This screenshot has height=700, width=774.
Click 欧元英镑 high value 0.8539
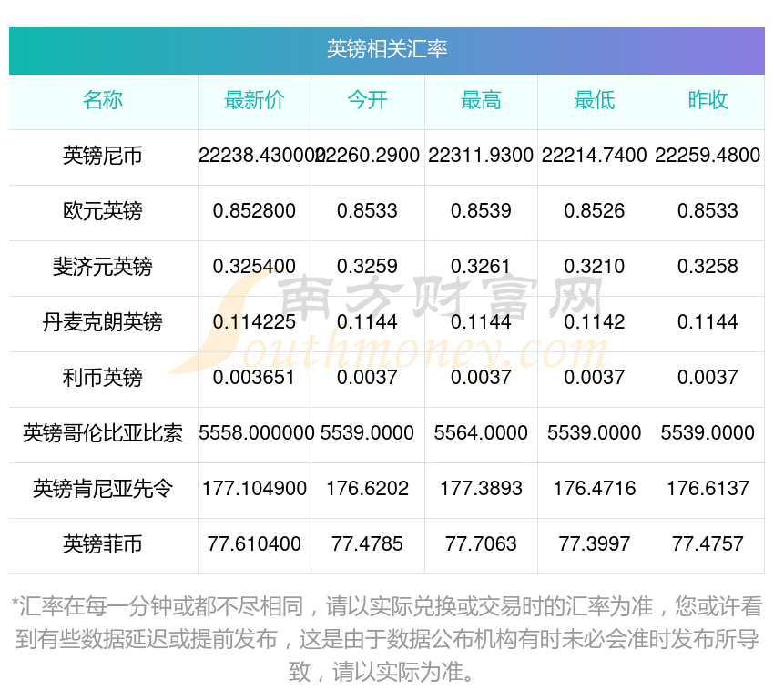(481, 210)
